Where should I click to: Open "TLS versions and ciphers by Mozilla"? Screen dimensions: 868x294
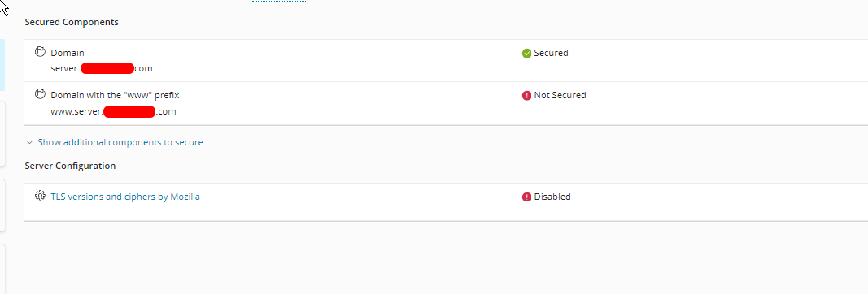[125, 197]
